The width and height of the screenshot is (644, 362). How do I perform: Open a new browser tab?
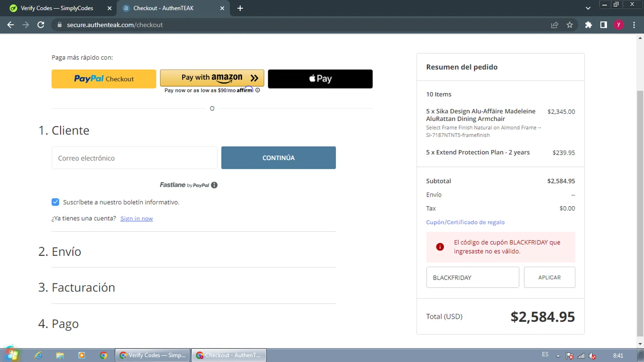pyautogui.click(x=240, y=8)
